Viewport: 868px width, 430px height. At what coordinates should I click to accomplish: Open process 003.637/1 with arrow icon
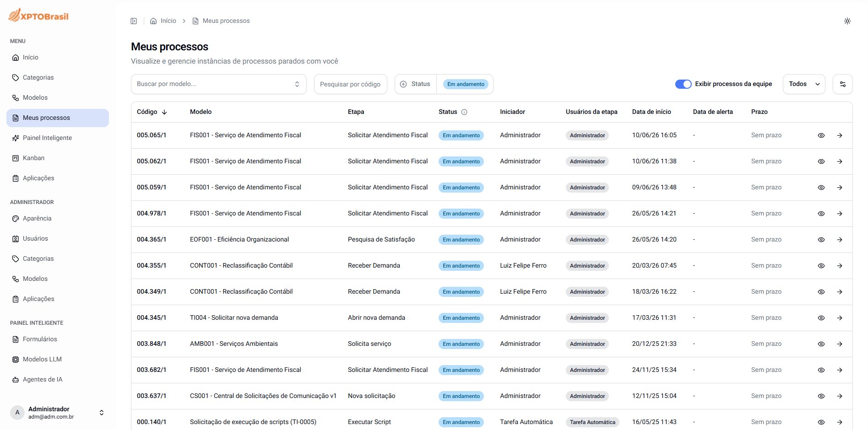tap(840, 396)
